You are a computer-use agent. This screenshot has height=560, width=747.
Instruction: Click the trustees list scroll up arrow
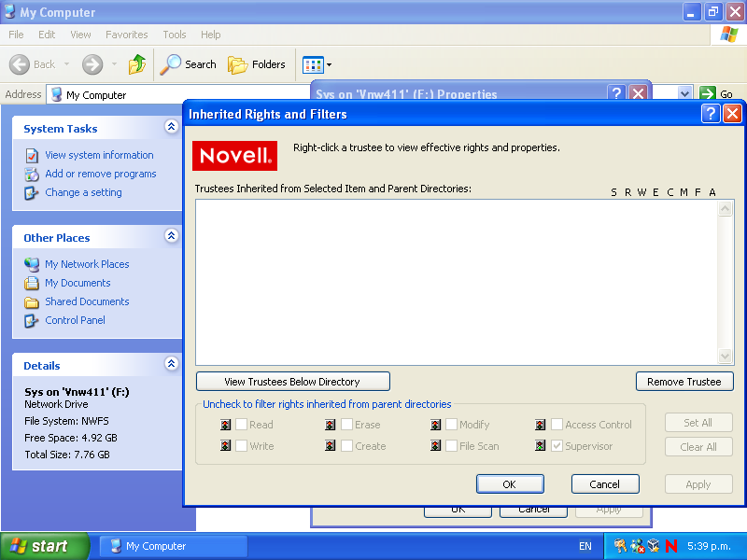pos(726,208)
